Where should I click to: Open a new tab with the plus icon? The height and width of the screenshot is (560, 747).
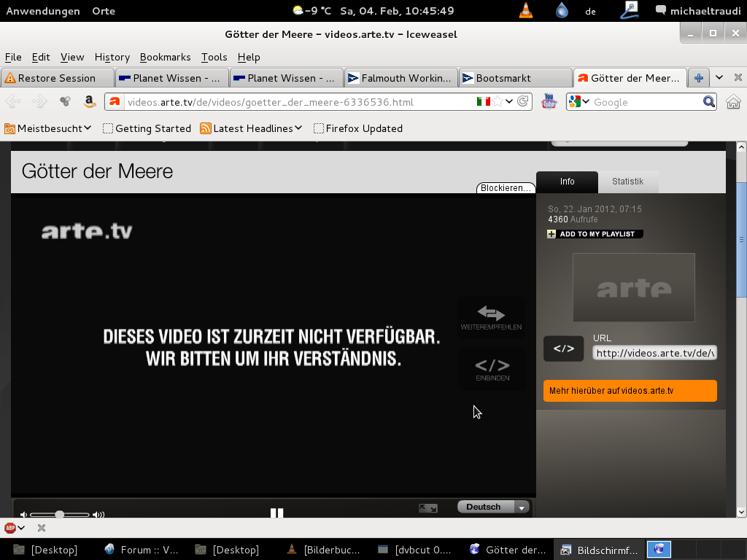[699, 77]
